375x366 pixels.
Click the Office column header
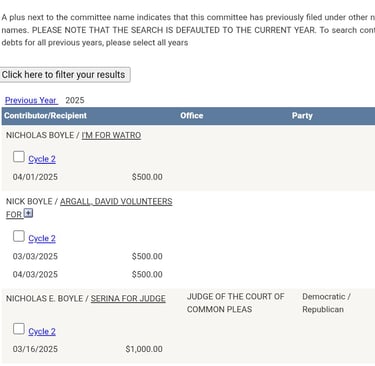click(x=192, y=116)
